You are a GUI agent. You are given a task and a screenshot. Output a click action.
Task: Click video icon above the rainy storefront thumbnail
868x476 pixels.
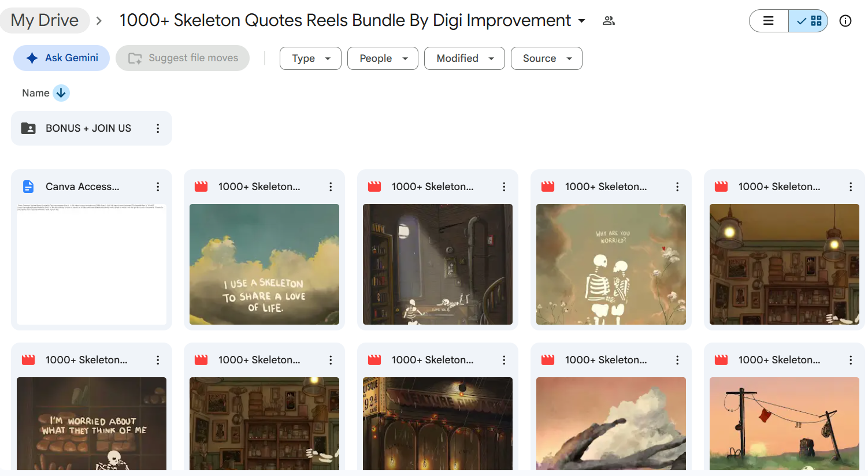pos(374,360)
